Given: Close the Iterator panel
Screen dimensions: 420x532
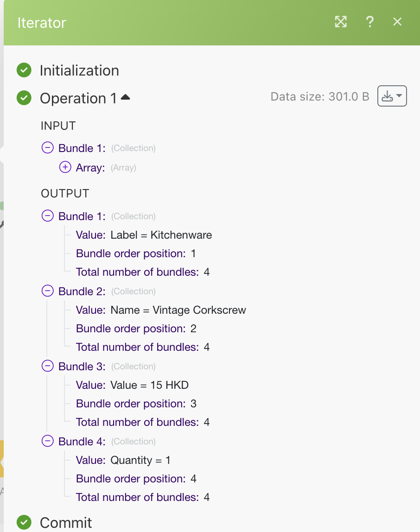Looking at the screenshot, I should (x=397, y=22).
